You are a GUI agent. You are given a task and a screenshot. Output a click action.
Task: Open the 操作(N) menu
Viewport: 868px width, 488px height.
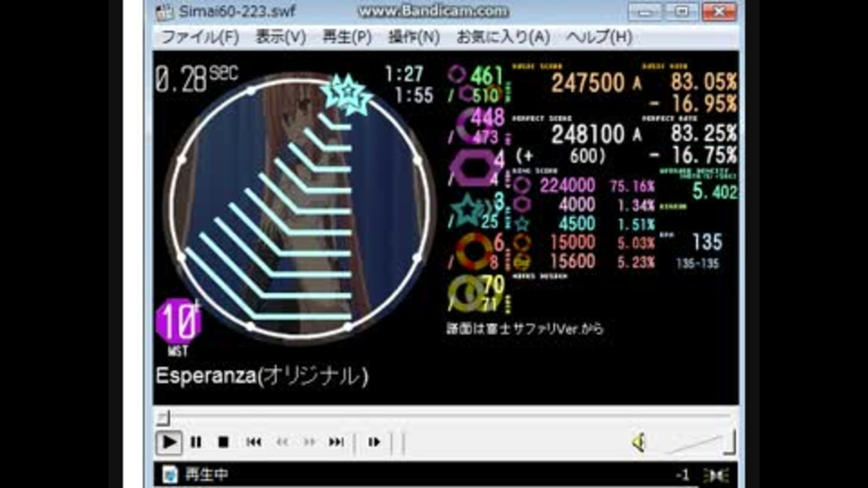point(414,37)
